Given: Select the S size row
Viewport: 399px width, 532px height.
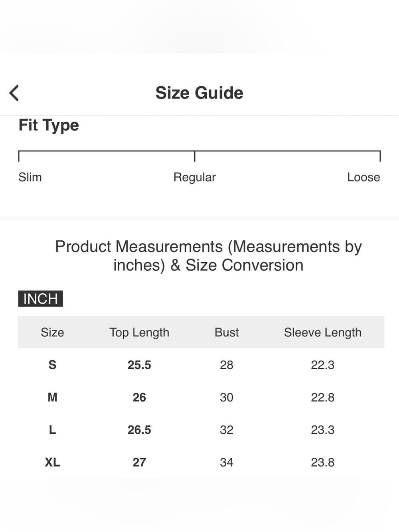Looking at the screenshot, I should coord(201,365).
